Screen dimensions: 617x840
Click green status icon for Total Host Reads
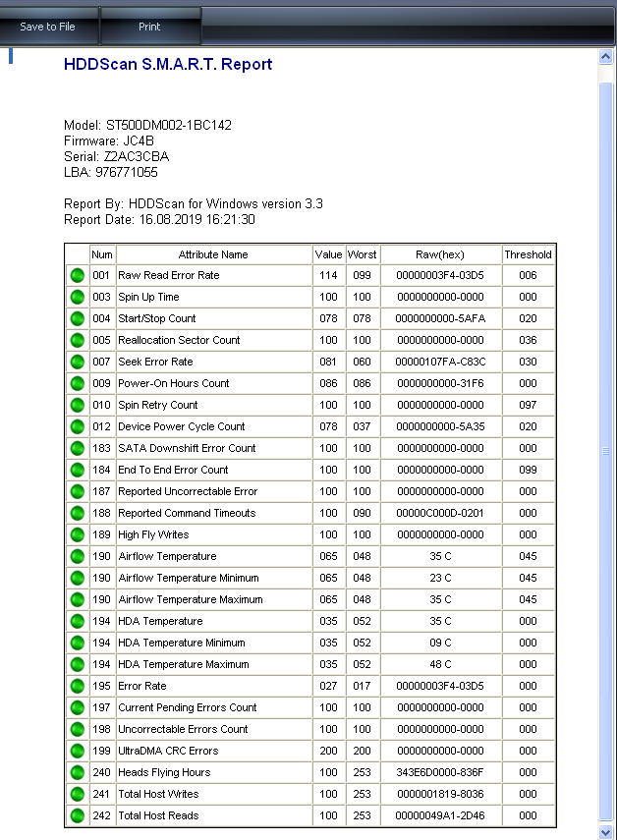[x=77, y=815]
